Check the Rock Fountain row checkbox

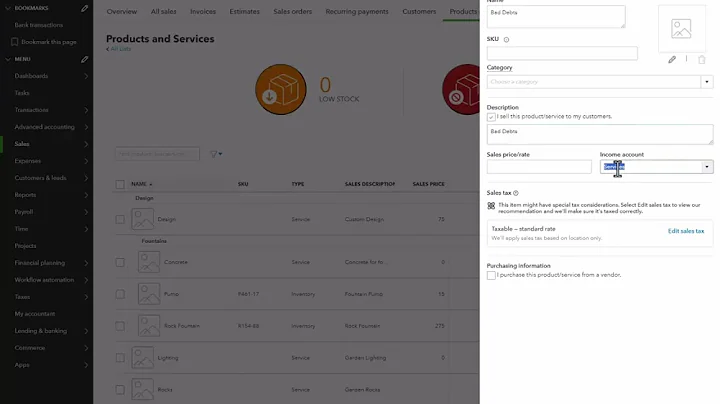(120, 326)
